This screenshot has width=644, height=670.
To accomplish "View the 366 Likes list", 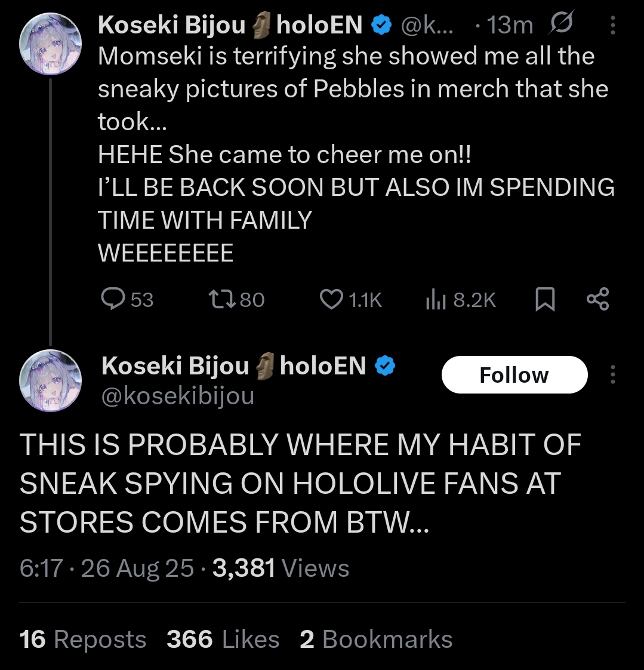I will click(x=223, y=639).
